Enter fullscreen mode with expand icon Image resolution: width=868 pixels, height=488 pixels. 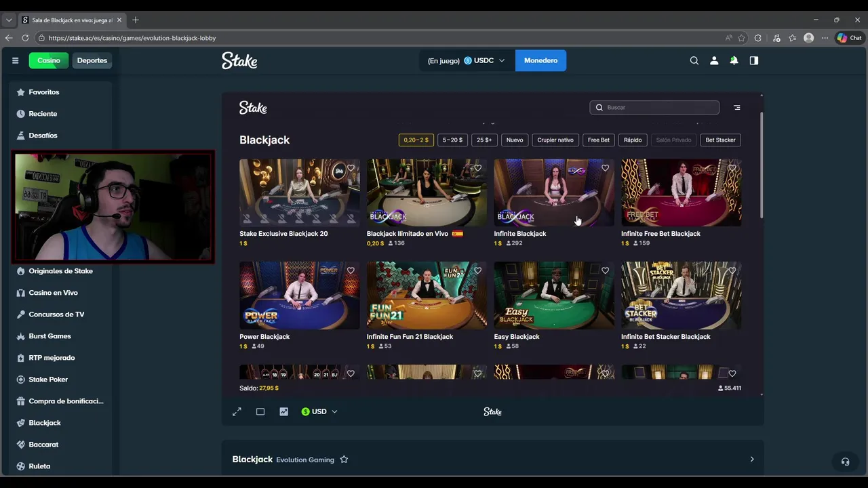237,411
